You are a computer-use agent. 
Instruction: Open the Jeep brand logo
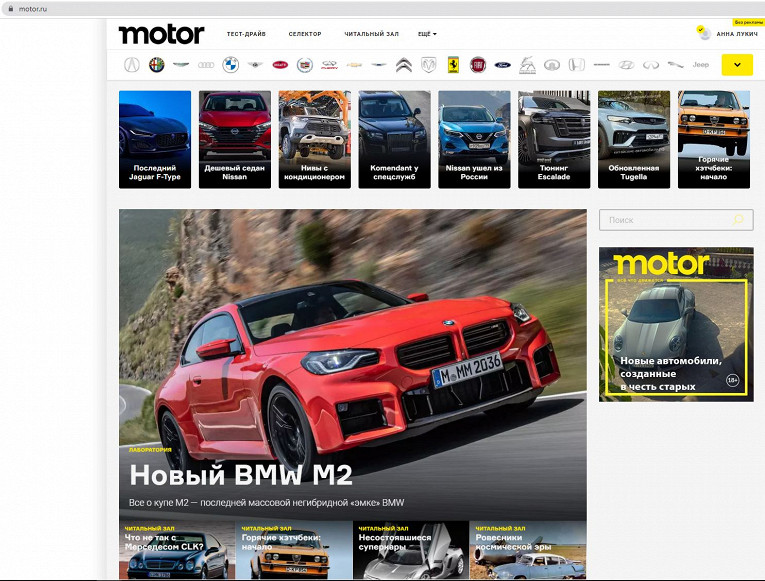(x=701, y=64)
